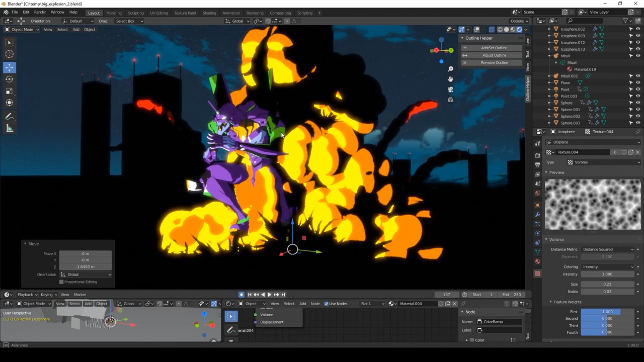Click the First feature weight slider

607,312
